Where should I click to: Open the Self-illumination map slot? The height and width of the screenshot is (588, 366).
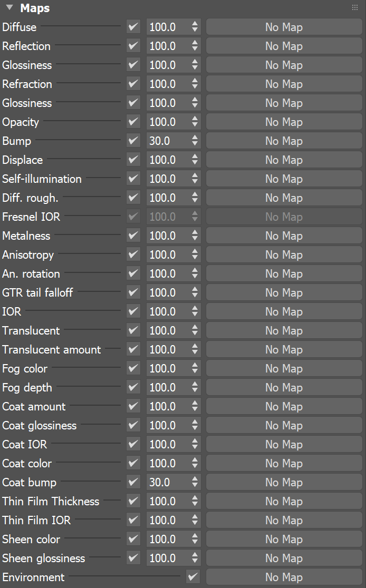pos(284,179)
